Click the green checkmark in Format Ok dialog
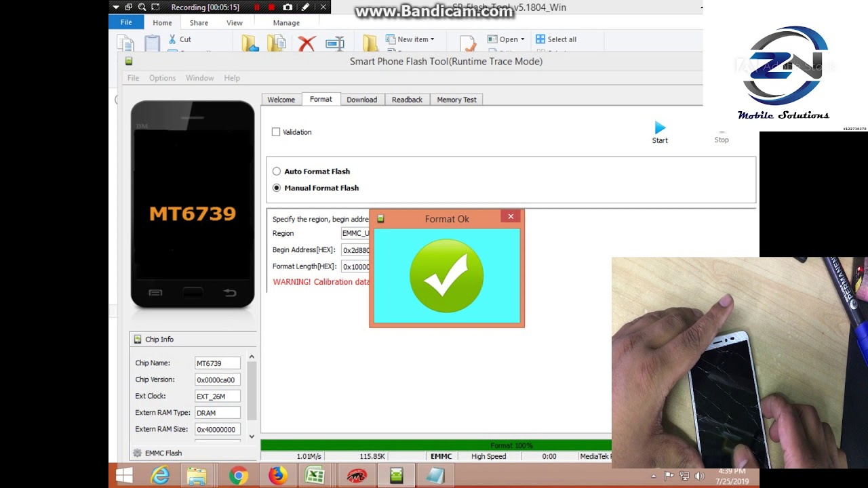Image resolution: width=868 pixels, height=488 pixels. [x=446, y=276]
